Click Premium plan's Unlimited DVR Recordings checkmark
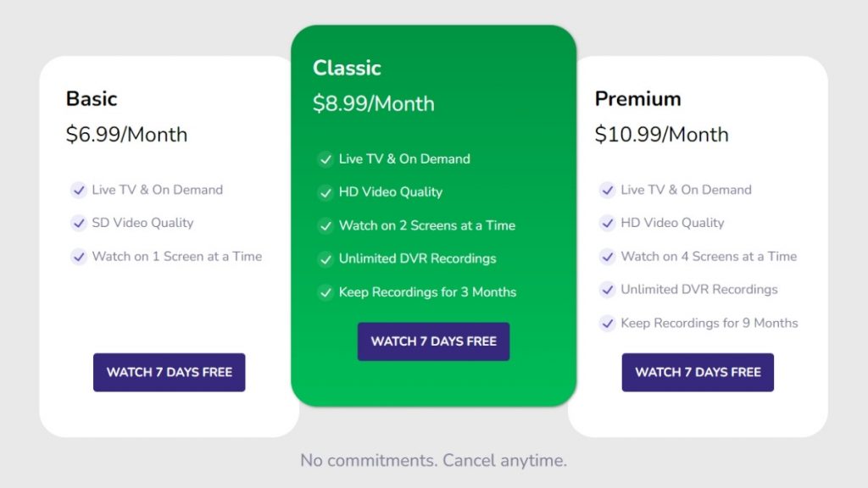868x488 pixels. point(607,290)
